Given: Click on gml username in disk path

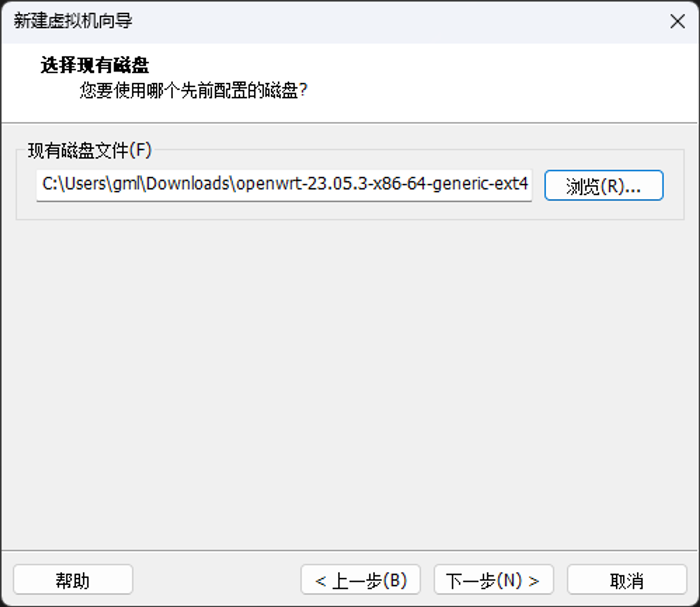Looking at the screenshot, I should 126,184.
